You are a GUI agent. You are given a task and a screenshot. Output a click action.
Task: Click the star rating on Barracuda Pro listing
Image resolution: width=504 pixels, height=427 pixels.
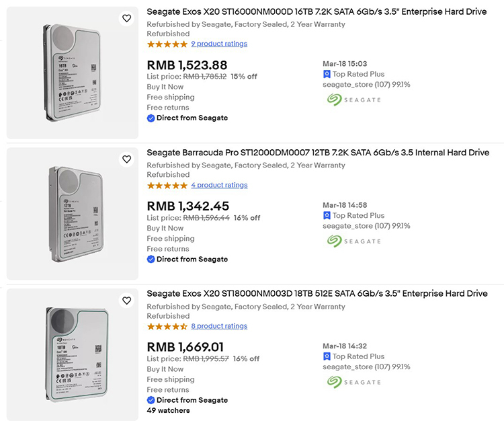pos(167,185)
